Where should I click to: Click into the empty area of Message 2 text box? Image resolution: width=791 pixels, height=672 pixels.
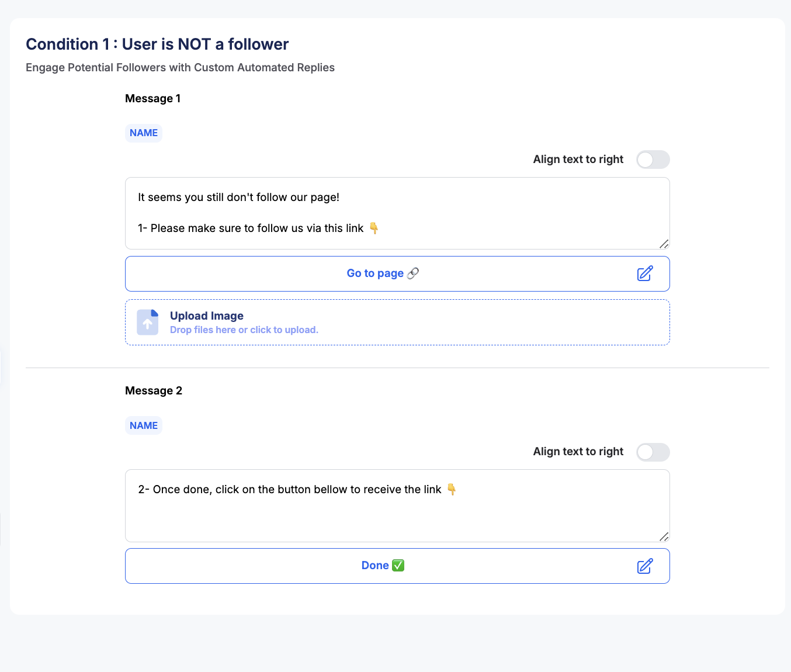point(397,517)
